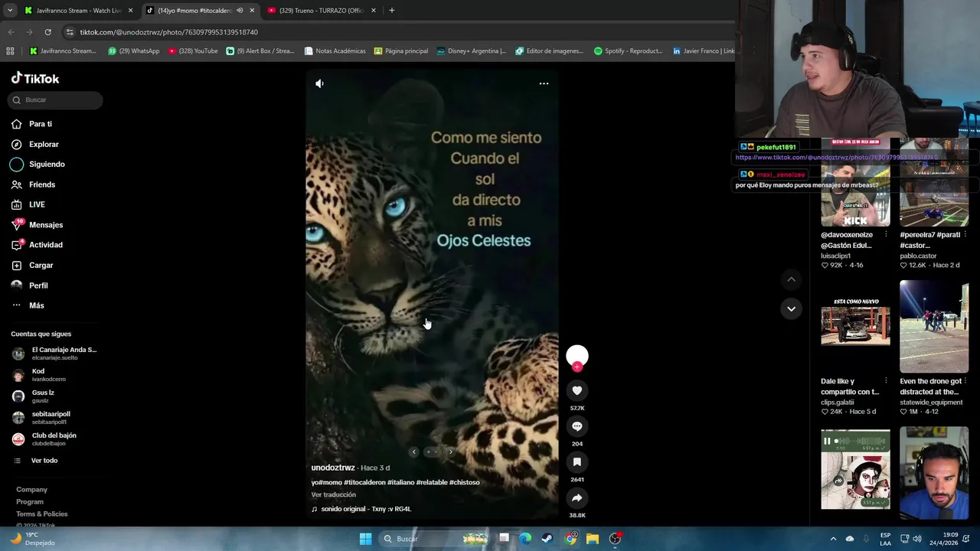Click Company footer link

[31, 490]
